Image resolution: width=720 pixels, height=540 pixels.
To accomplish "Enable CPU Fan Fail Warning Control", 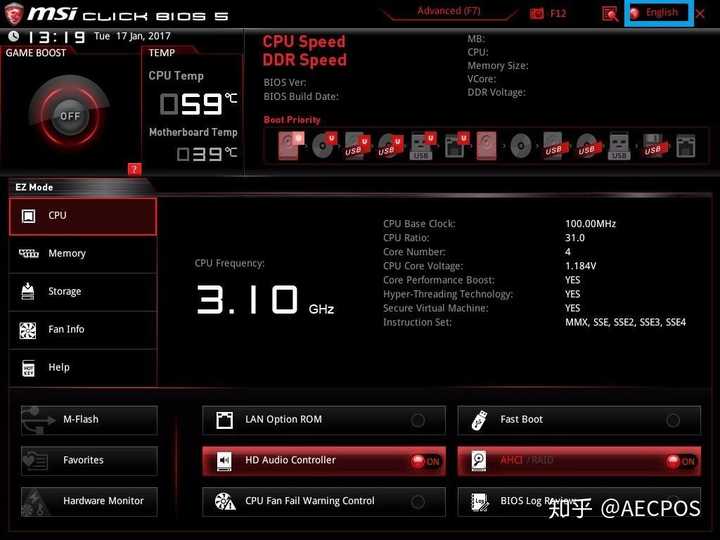I will pyautogui.click(x=324, y=501).
